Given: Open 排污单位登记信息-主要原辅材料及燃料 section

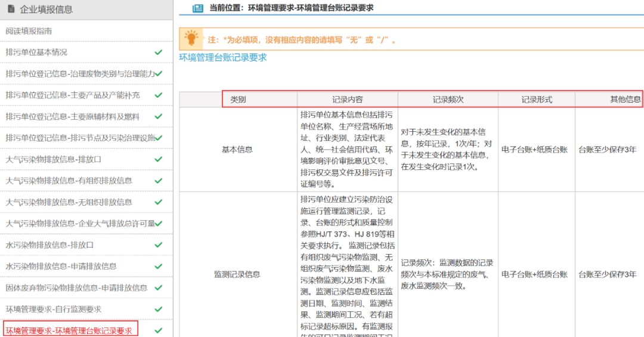Looking at the screenshot, I should coord(73,117).
